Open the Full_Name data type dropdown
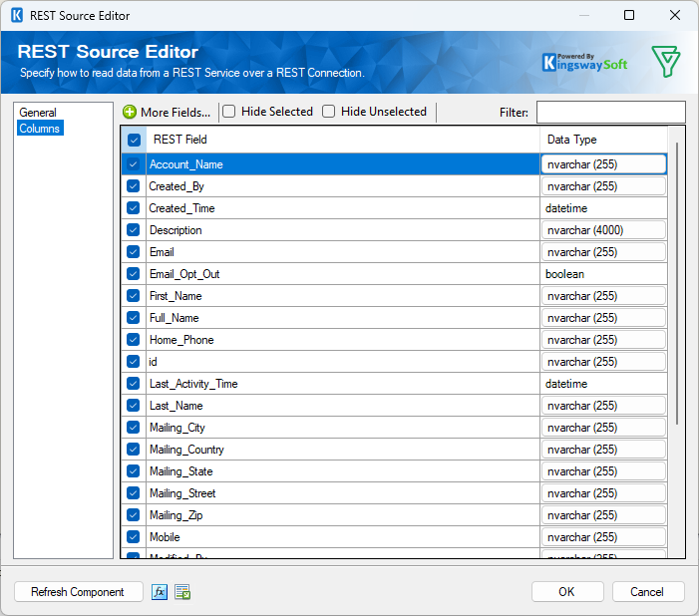 click(x=603, y=317)
